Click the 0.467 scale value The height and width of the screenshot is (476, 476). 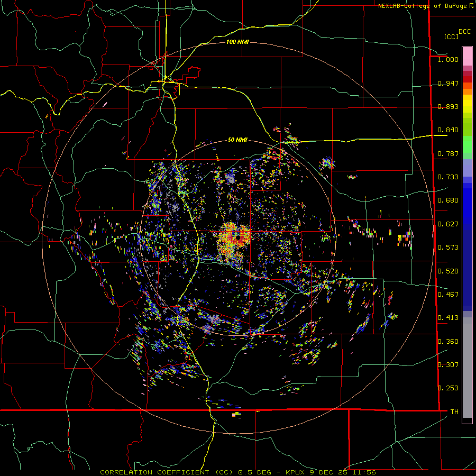pos(448,295)
